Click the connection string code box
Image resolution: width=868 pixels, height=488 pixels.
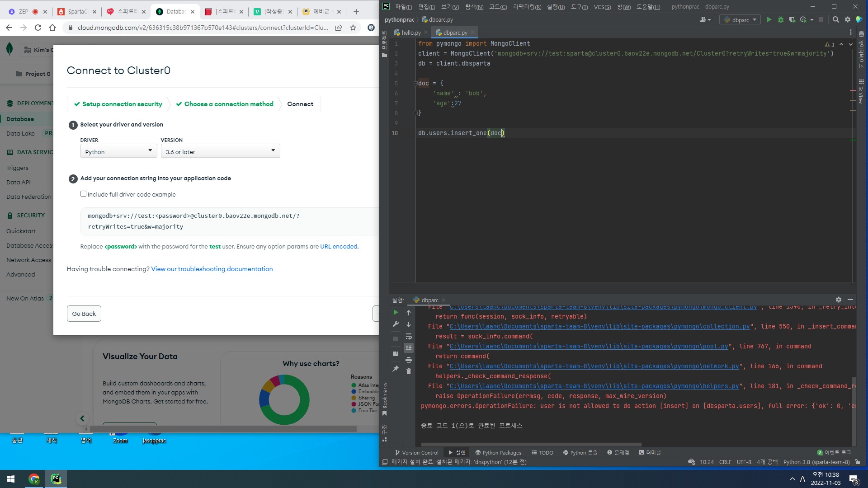tap(230, 221)
